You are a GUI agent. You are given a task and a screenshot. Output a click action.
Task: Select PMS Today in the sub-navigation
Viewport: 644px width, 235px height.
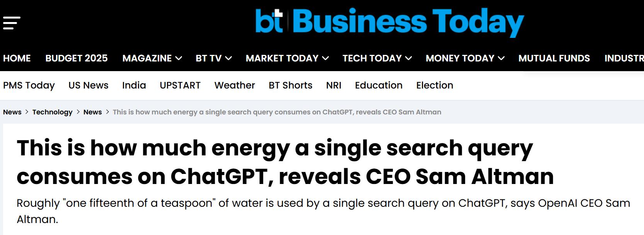(x=29, y=85)
